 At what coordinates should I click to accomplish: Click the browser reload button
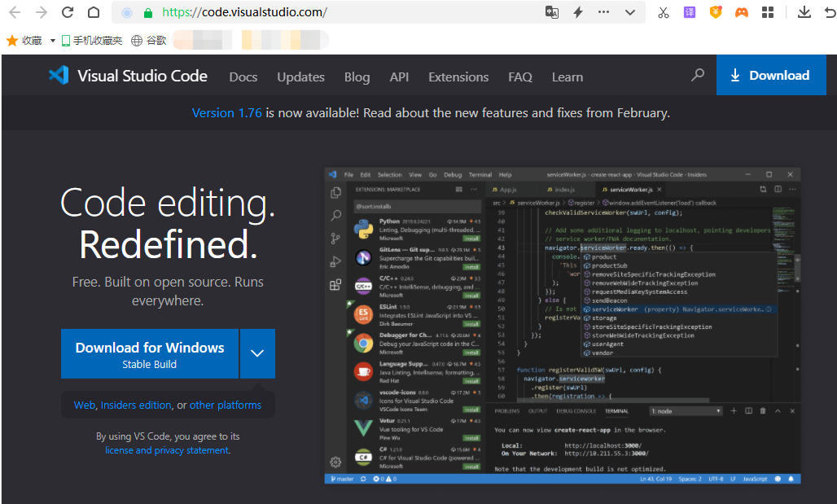pos(68,12)
